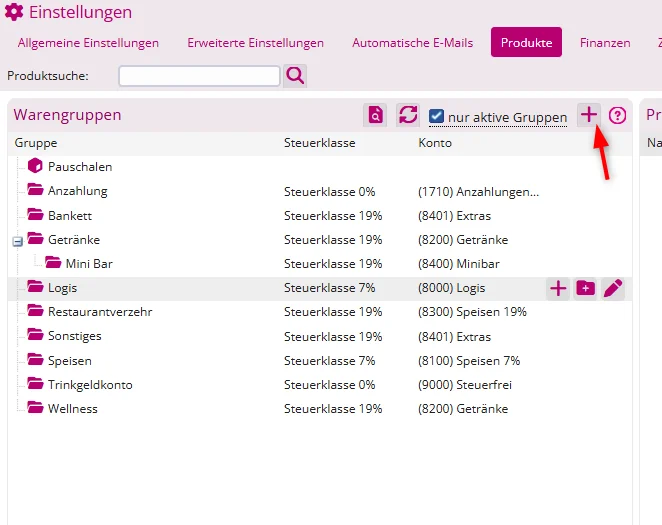This screenshot has width=662, height=525.
Task: Click the nur aktive Gruppen label
Action: coord(507,117)
